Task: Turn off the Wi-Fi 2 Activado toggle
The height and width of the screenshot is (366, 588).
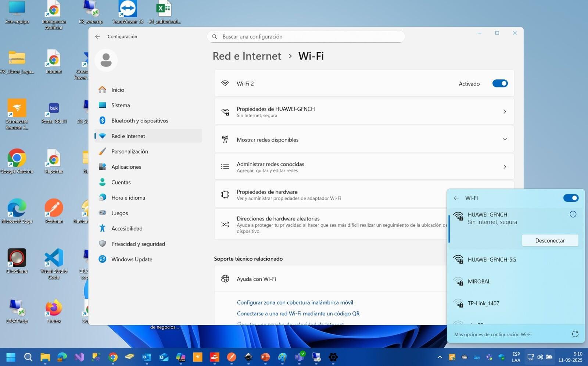Action: pyautogui.click(x=499, y=83)
